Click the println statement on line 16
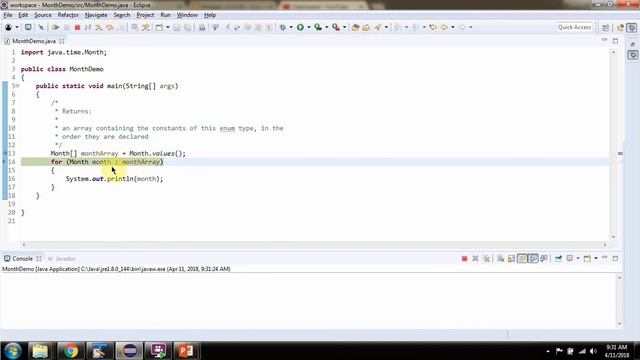 point(114,179)
